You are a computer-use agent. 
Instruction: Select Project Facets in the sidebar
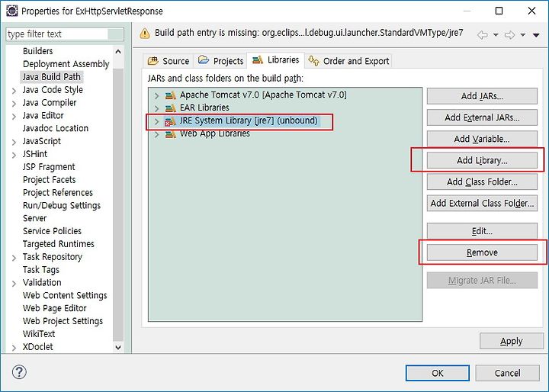pos(49,180)
